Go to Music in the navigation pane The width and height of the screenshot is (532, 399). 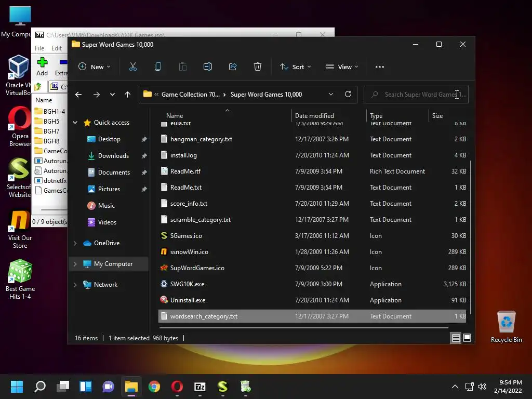[x=106, y=206]
